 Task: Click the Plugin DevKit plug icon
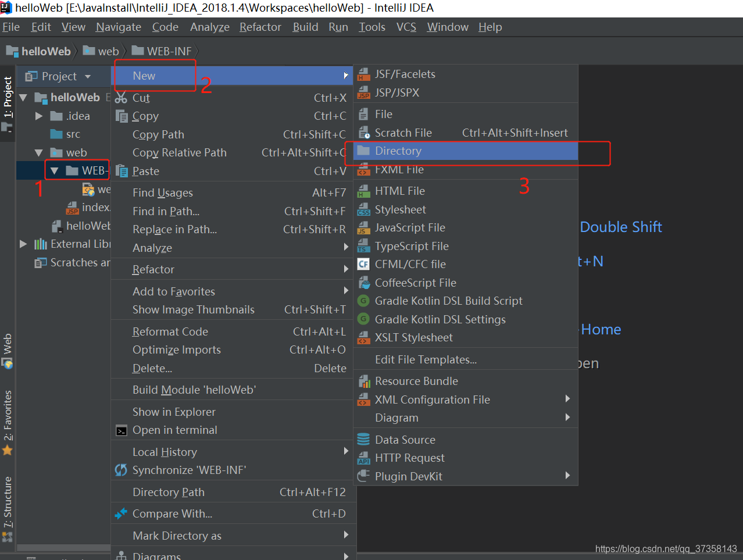point(363,476)
